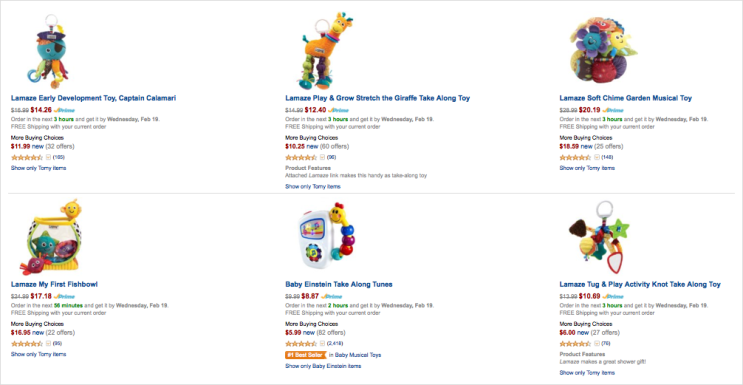Open the Captain Calamari product image
743x385 pixels.
point(48,52)
